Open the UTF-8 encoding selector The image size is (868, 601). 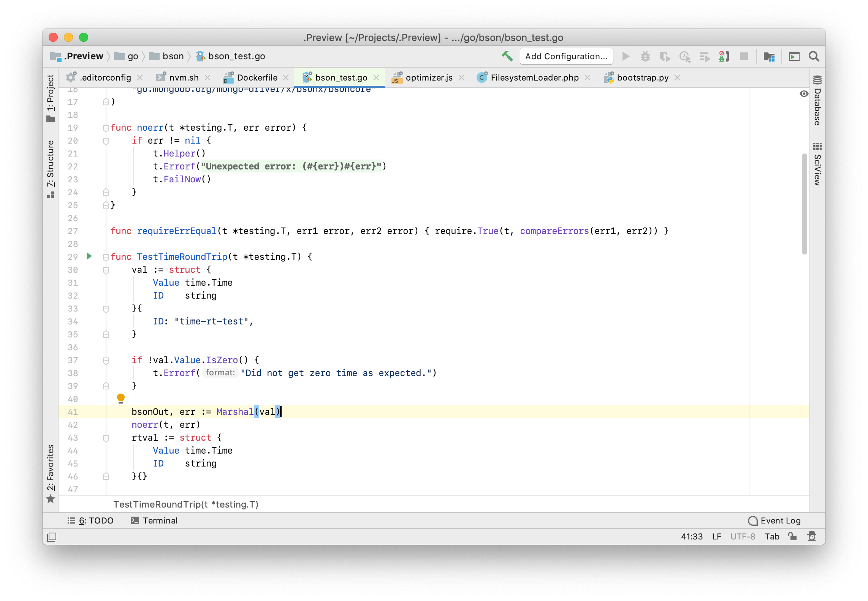coord(742,536)
